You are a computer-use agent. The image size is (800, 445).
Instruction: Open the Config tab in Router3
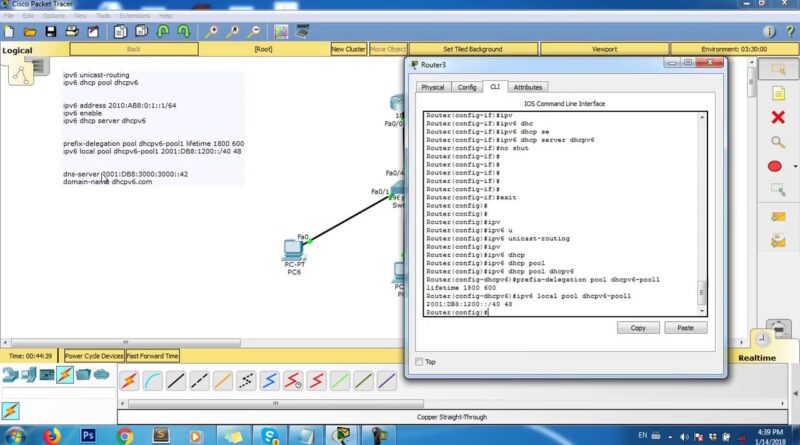click(467, 87)
